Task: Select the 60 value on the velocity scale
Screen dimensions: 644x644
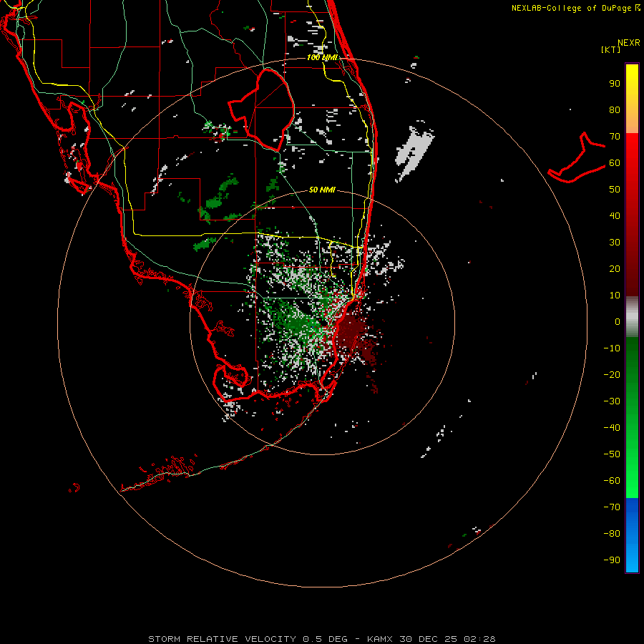Action: [x=615, y=162]
